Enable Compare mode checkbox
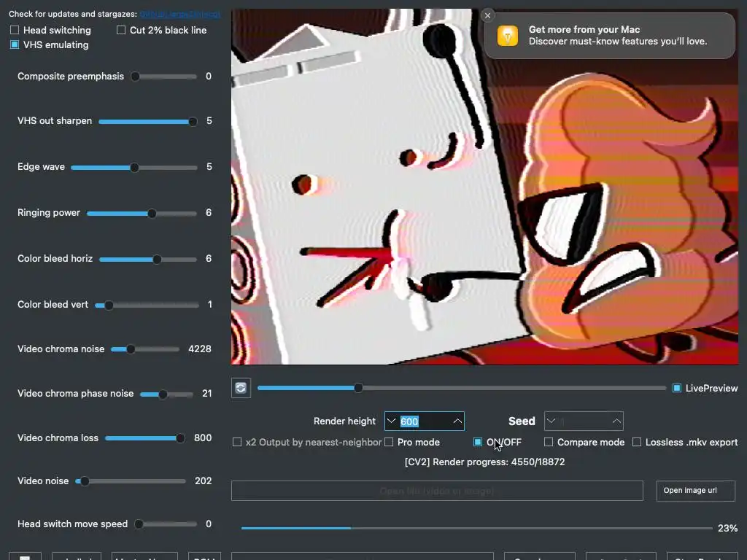747x560 pixels. tap(549, 442)
